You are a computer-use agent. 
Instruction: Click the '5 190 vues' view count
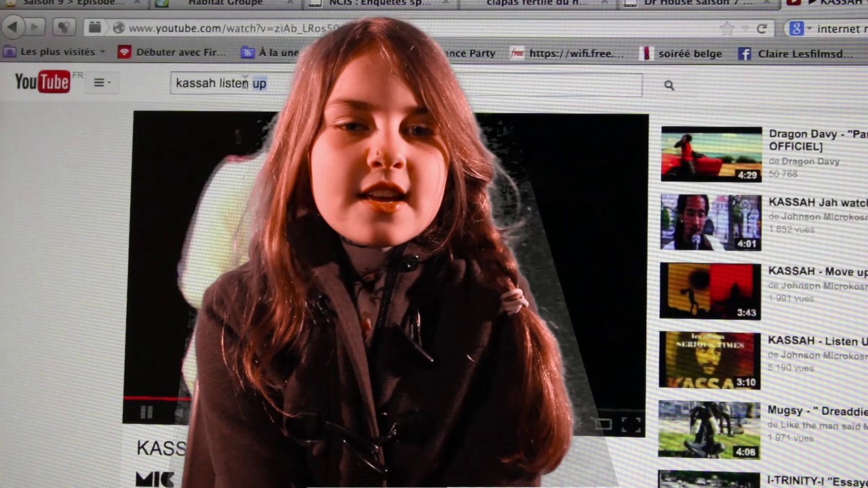click(791, 367)
